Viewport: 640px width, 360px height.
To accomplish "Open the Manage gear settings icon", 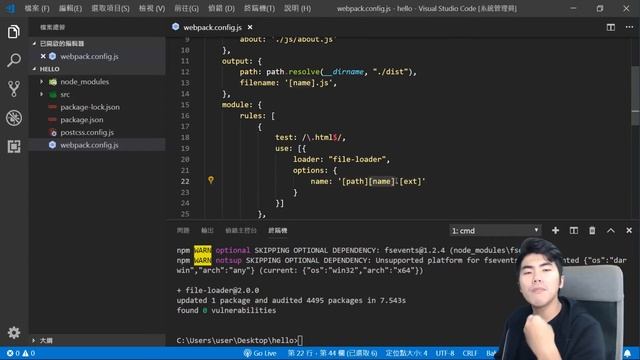I will (x=13, y=333).
